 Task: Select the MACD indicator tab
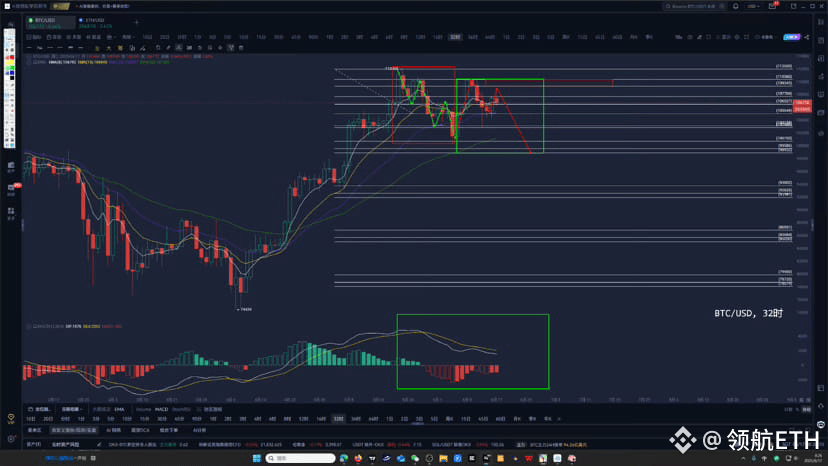(x=161, y=409)
